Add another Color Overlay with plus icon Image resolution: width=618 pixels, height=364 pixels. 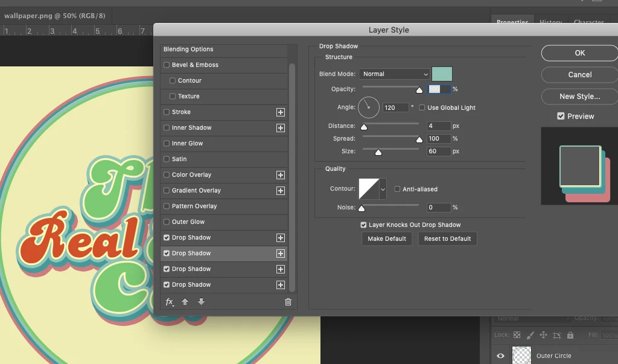coord(280,175)
